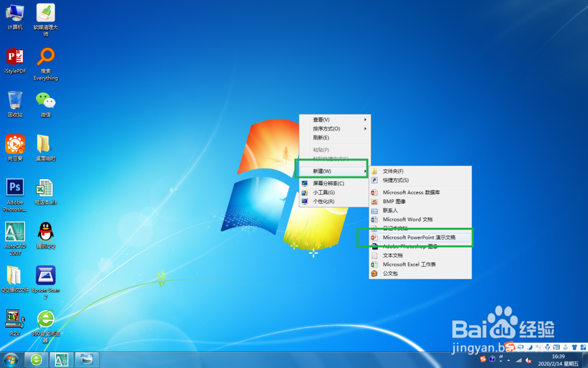Select the 计算机 desktop icon

pos(15,17)
